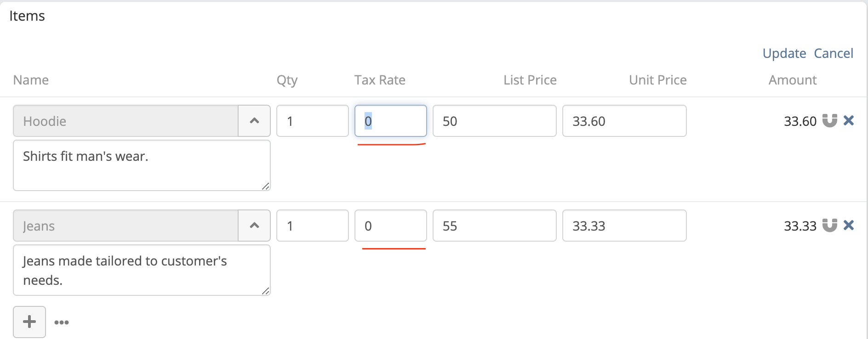The width and height of the screenshot is (868, 339).
Task: Remove the Hoodie item with the X icon
Action: pyautogui.click(x=849, y=121)
